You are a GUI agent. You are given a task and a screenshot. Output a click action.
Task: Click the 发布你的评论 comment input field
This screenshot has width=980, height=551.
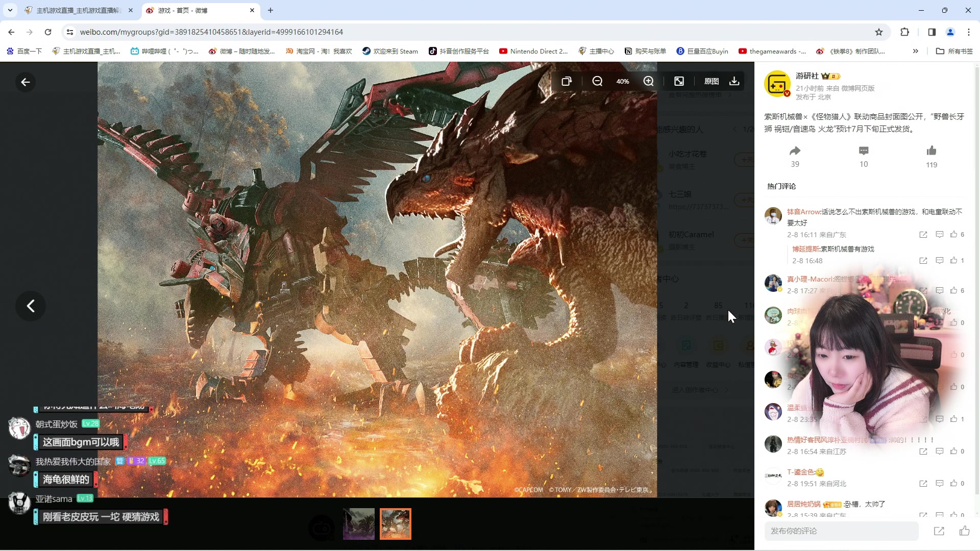(x=841, y=531)
